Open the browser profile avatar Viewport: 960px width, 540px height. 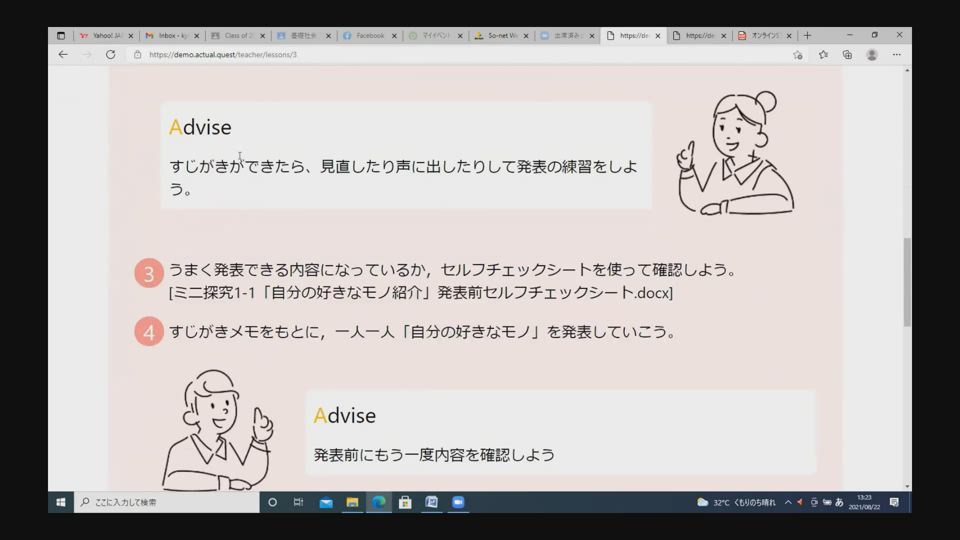click(872, 55)
